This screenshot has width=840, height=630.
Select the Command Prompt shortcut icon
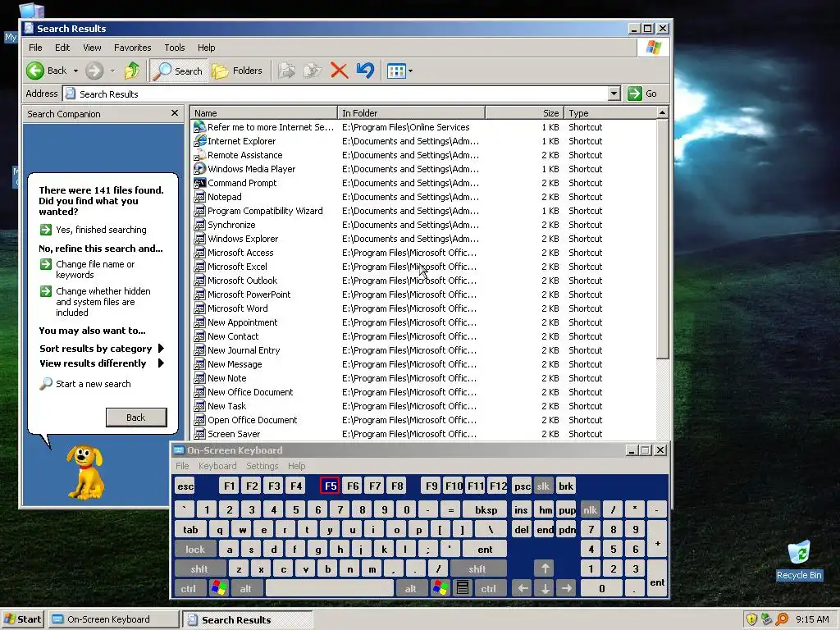[x=199, y=183]
